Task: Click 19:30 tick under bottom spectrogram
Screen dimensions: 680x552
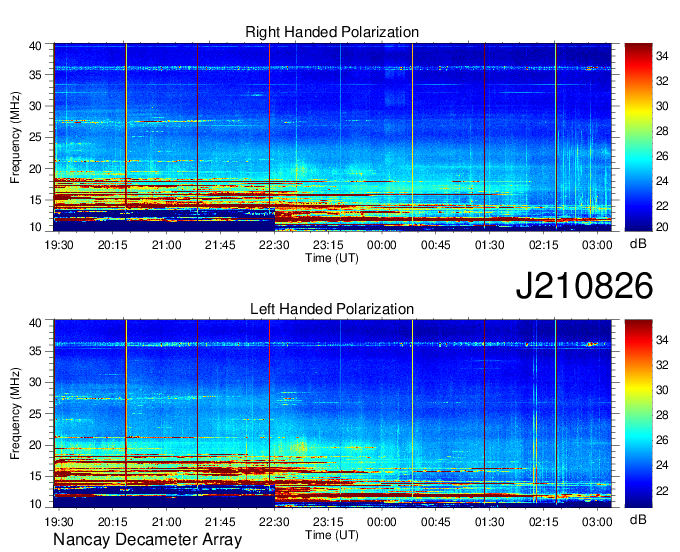Action: pyautogui.click(x=59, y=522)
